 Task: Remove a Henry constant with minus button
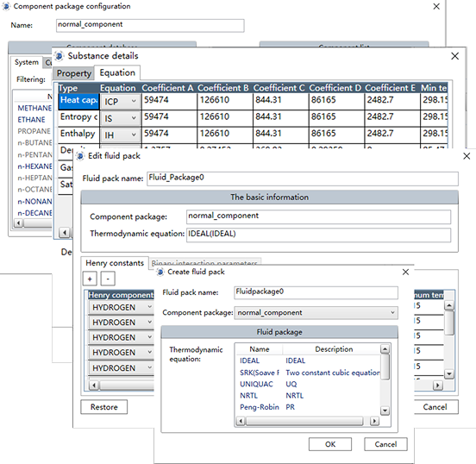tap(108, 279)
